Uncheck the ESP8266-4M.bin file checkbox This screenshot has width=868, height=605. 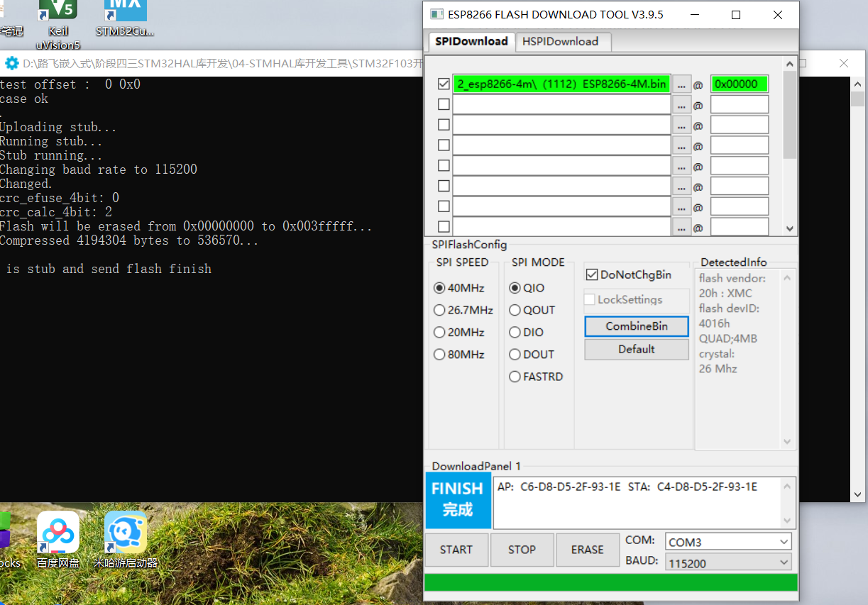tap(444, 84)
